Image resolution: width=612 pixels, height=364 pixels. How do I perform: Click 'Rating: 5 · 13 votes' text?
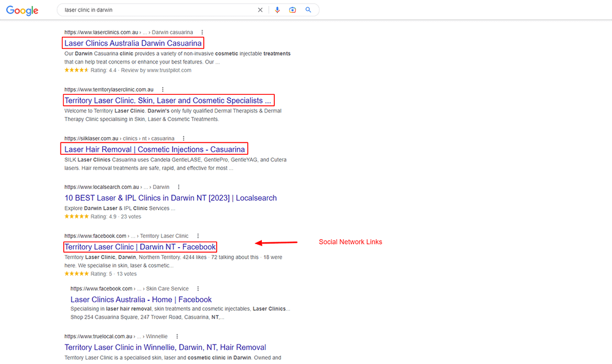[114, 274]
